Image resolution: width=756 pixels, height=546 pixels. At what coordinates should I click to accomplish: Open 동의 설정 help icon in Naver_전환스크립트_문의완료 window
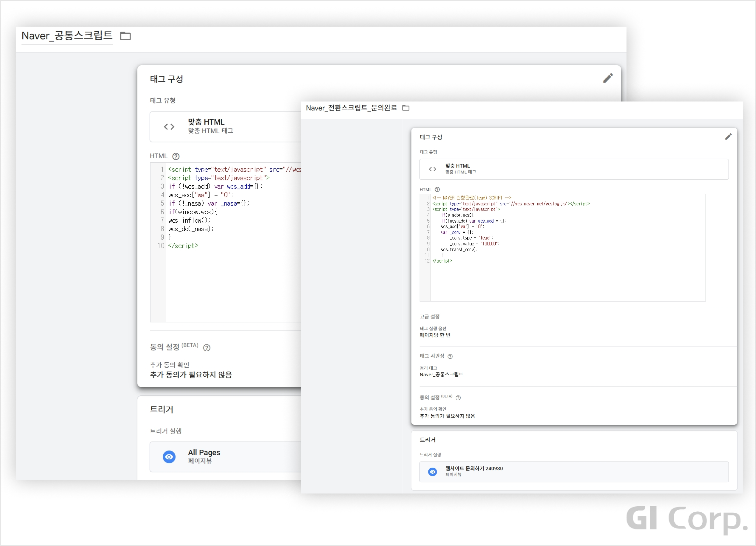click(458, 398)
